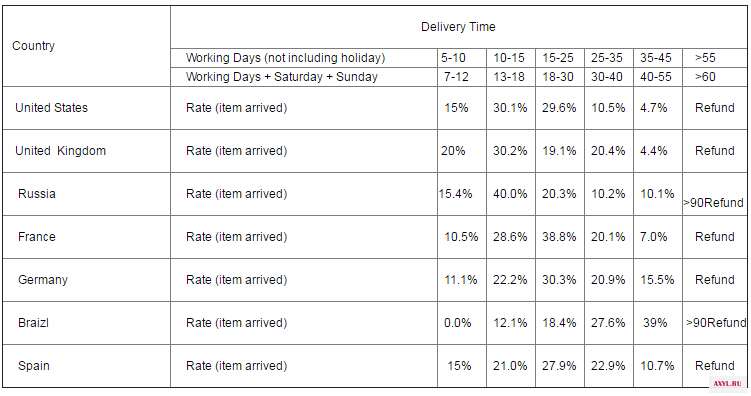751x396 pixels.
Task: Select the Delivery Time header cell
Action: 458,27
